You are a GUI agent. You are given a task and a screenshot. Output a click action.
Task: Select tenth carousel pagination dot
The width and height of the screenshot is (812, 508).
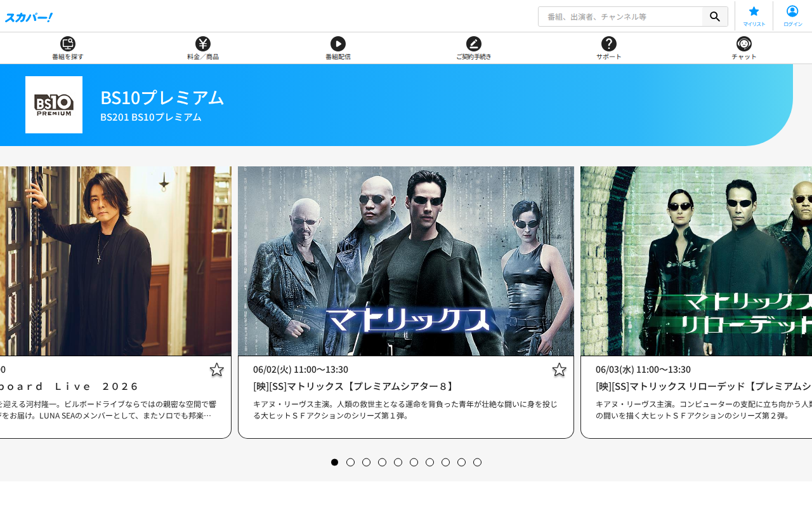pyautogui.click(x=477, y=462)
